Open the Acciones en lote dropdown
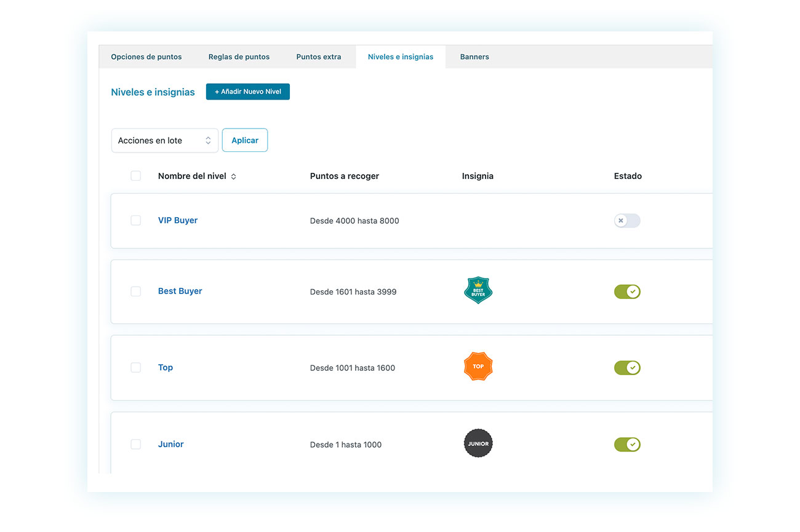The width and height of the screenshot is (800, 532). tap(165, 140)
